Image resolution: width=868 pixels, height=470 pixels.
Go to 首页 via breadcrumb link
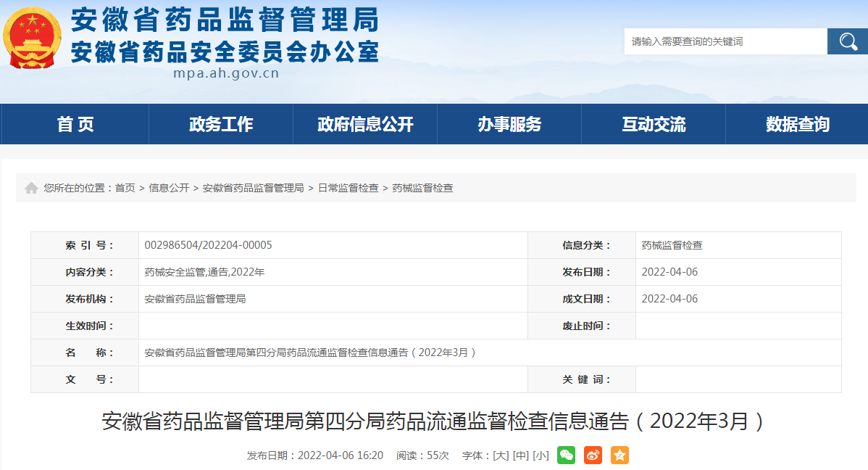(x=125, y=188)
